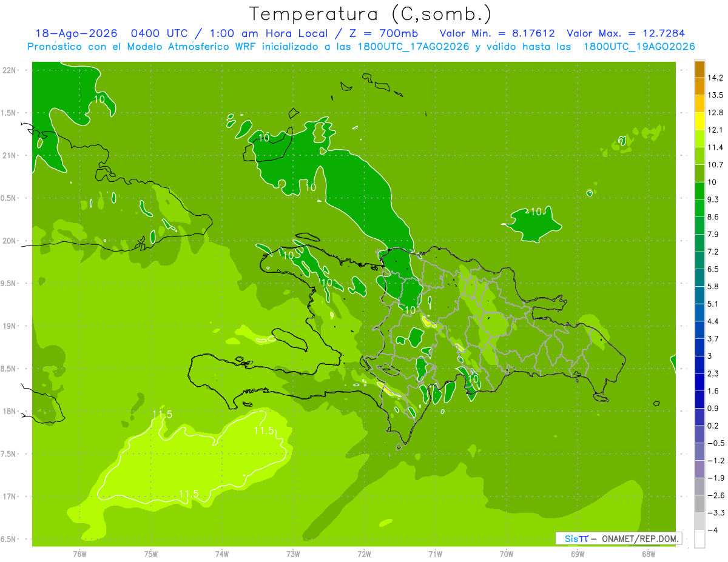This screenshot has height=562, width=728.
Task: Click the "70W" longitude axis label
Action: 507,554
